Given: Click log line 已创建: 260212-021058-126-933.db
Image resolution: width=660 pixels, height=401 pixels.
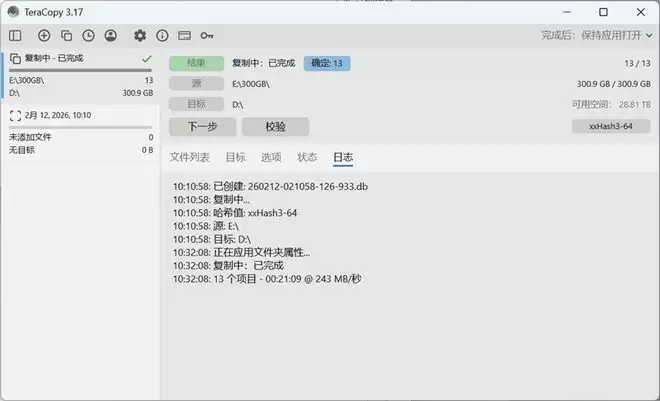Looking at the screenshot, I should (270, 186).
